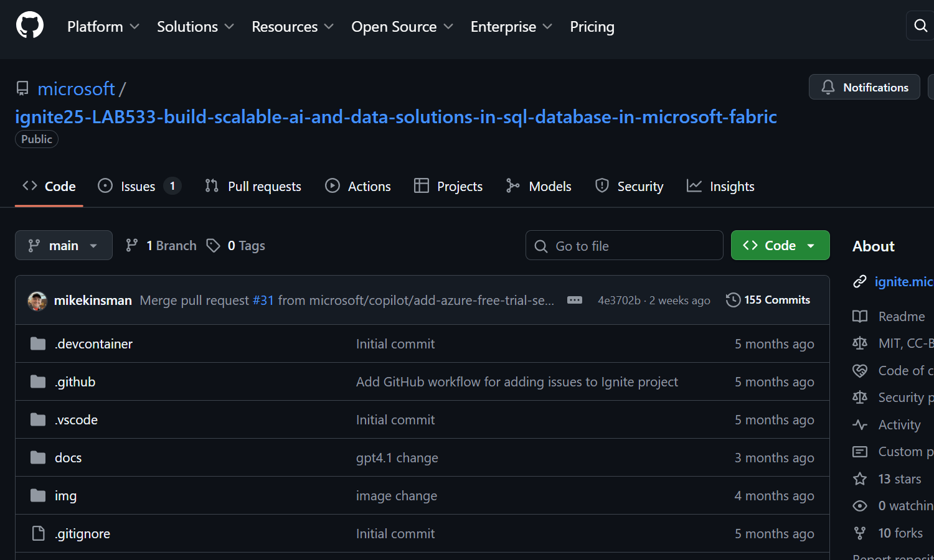This screenshot has height=560, width=934.
Task: Click the search magnifier icon in header
Action: [x=920, y=26]
